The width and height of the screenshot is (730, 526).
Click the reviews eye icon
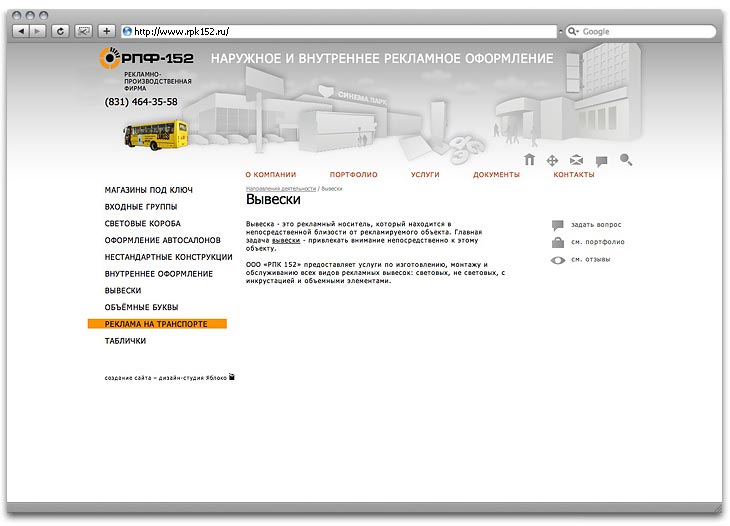pyautogui.click(x=558, y=260)
